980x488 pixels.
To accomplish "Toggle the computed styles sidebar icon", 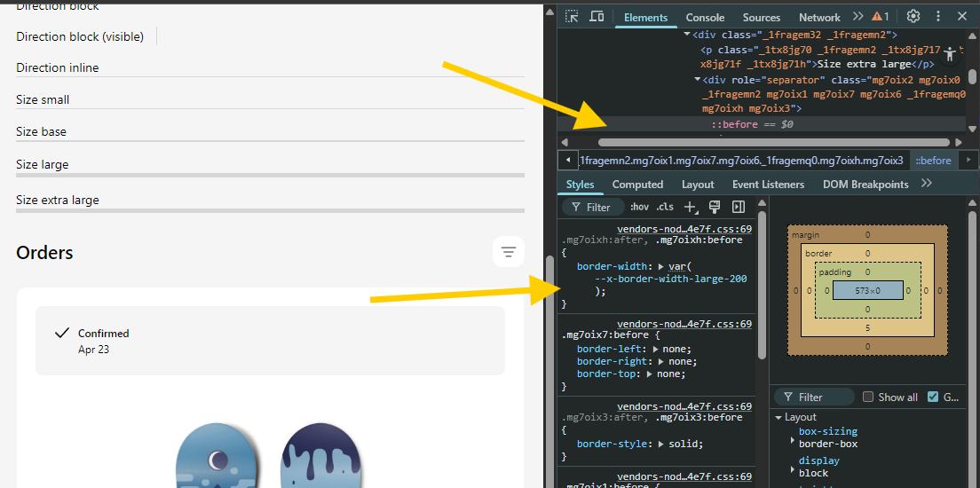I will pos(739,207).
